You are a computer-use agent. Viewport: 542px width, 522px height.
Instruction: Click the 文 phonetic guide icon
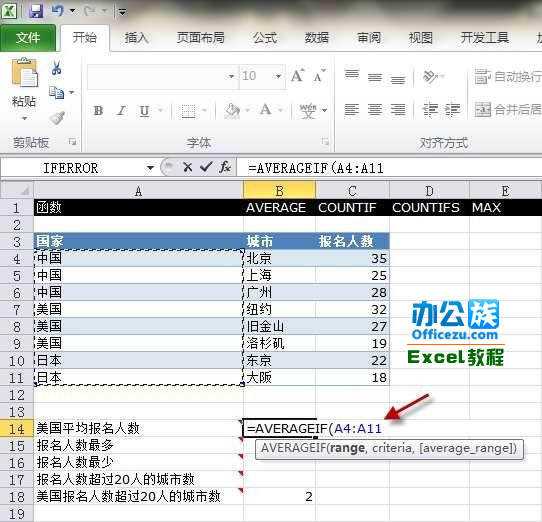coord(308,111)
